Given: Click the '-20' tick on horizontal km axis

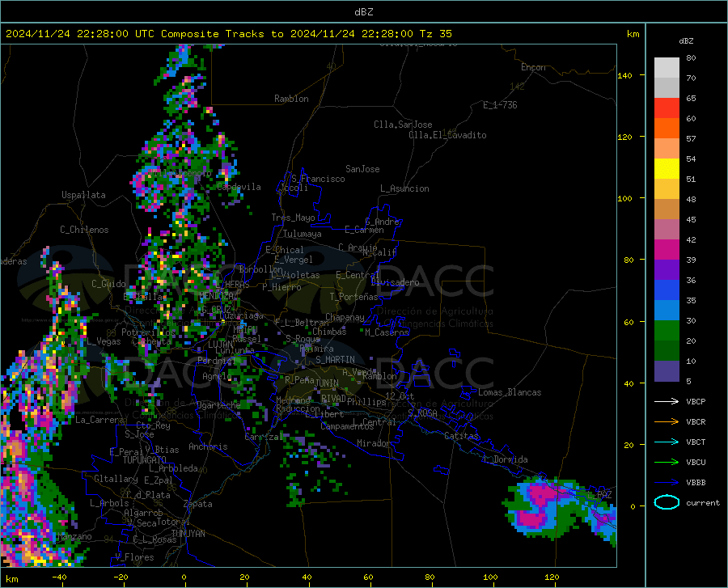Looking at the screenshot, I should click(x=121, y=577).
